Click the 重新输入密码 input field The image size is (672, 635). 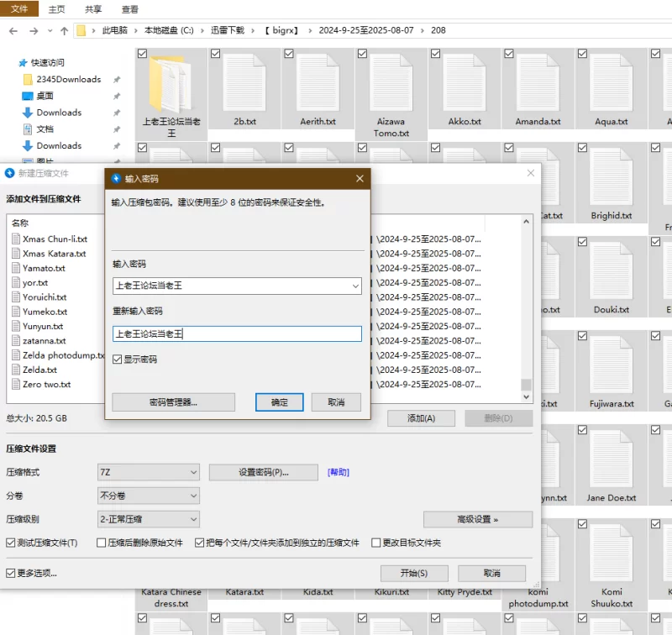[237, 333]
